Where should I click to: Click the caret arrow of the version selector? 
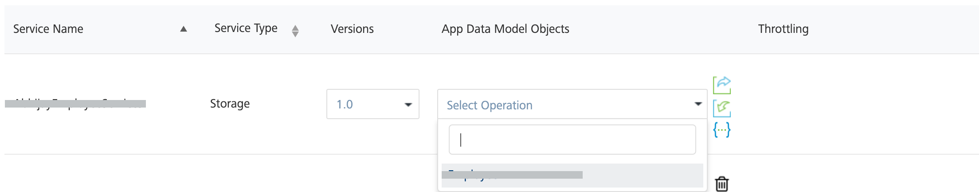pos(408,105)
